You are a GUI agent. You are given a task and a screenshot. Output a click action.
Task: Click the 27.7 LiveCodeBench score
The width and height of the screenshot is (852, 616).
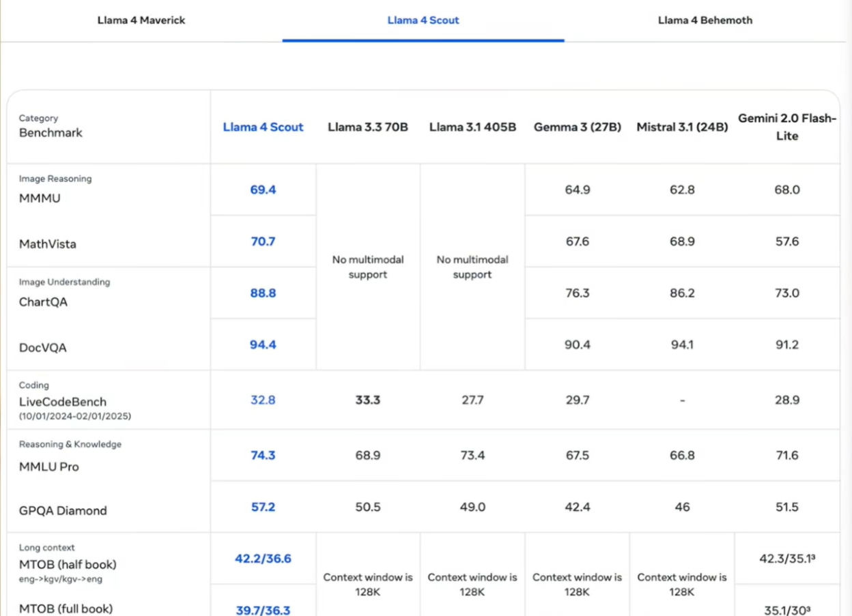(472, 400)
